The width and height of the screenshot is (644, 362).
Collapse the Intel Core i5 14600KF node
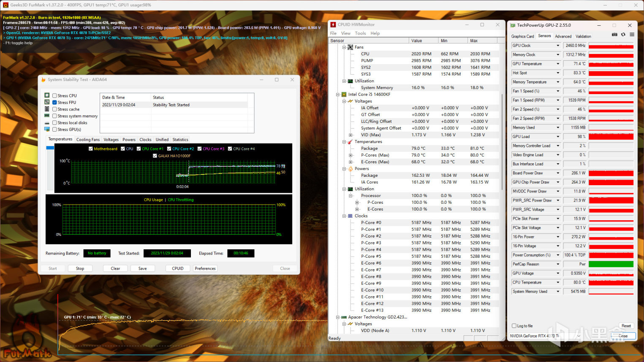(x=338, y=95)
